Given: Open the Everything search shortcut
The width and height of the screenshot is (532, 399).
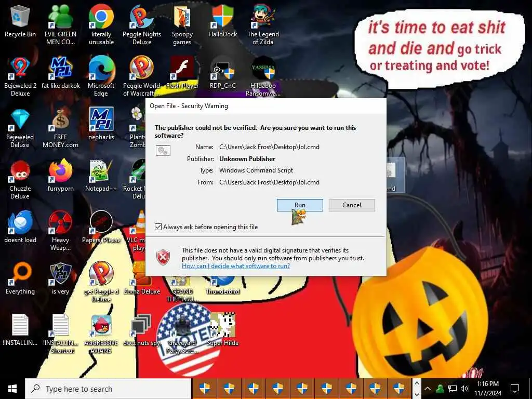Looking at the screenshot, I should [x=20, y=279].
